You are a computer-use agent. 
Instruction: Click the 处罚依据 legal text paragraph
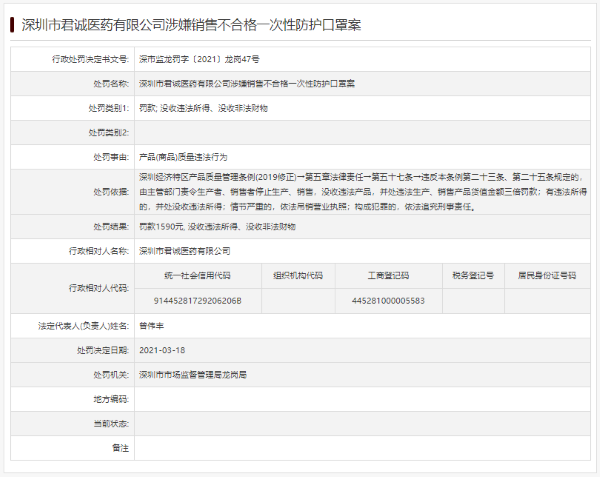tap(363, 192)
